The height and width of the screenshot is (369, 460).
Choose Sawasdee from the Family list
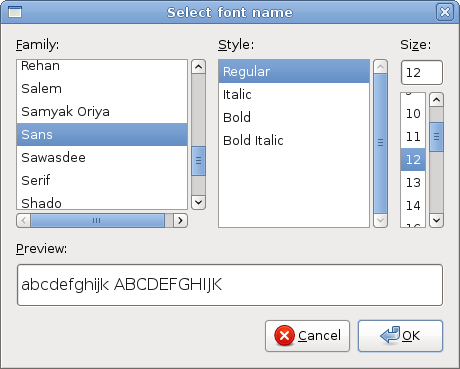102,158
